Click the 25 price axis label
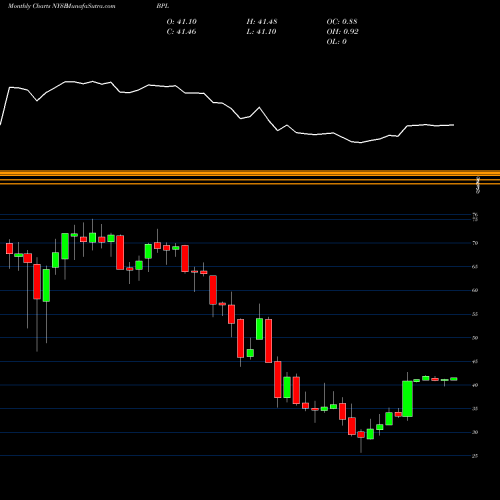Screen dimensions: 500x500 click(475, 456)
